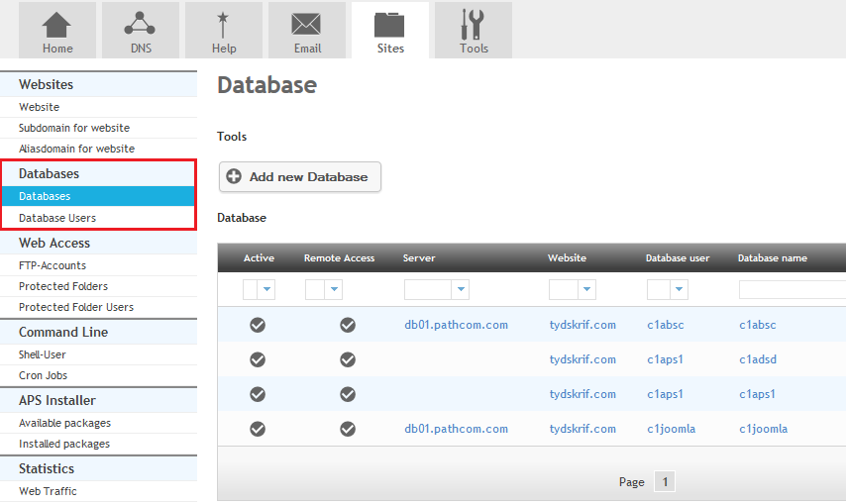This screenshot has height=504, width=846.
Task: Sort by Server column header
Action: point(419,258)
